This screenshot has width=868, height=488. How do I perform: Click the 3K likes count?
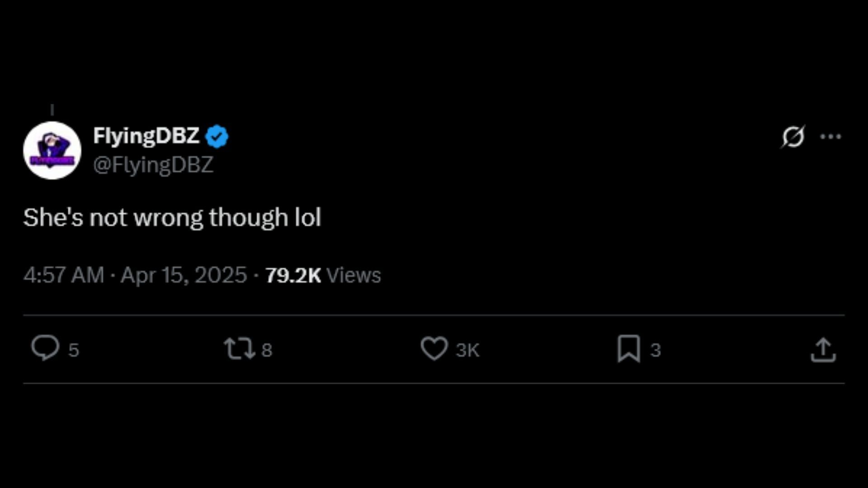(467, 350)
